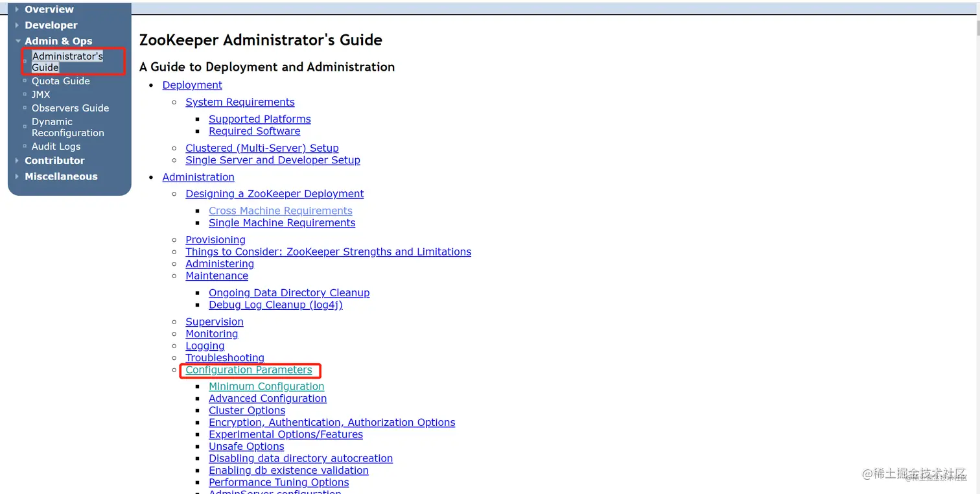Open Single Machine Requirements link
Image resolution: width=980 pixels, height=494 pixels.
pos(282,223)
